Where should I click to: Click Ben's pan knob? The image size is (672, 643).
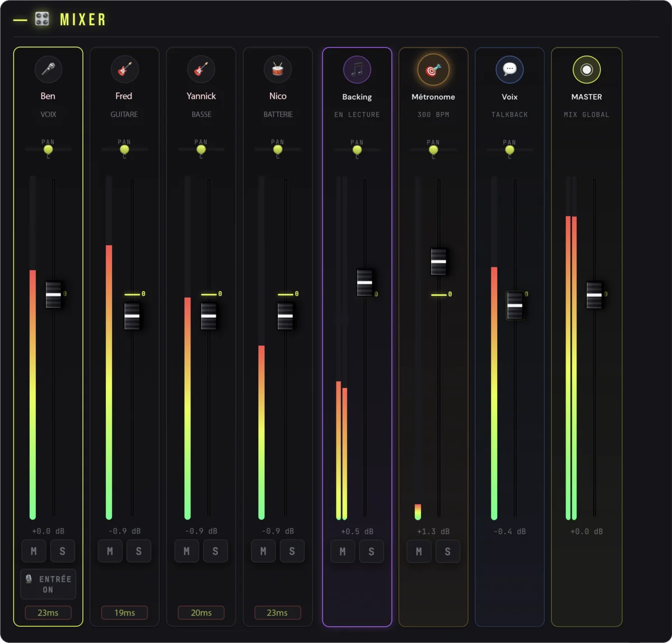(48, 149)
